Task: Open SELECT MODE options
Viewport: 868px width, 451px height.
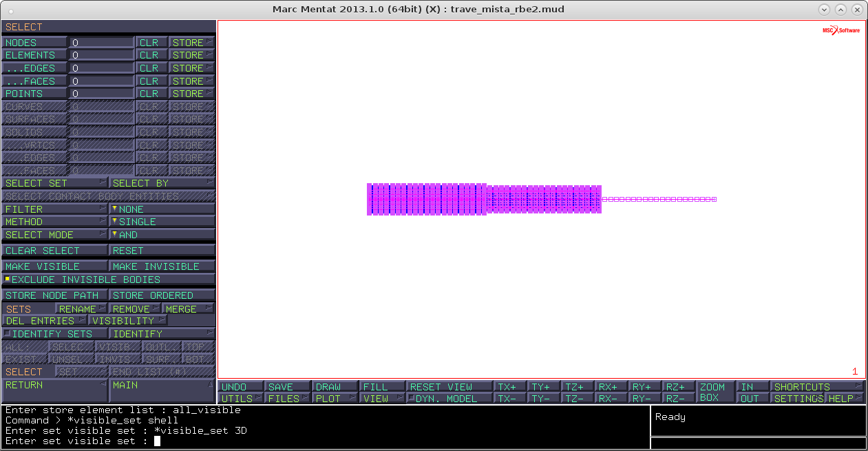Action: (55, 235)
